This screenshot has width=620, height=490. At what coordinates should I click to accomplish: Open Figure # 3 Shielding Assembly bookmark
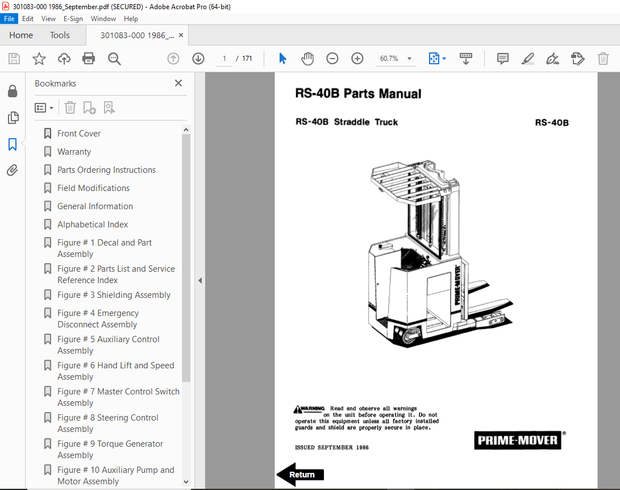click(x=114, y=295)
